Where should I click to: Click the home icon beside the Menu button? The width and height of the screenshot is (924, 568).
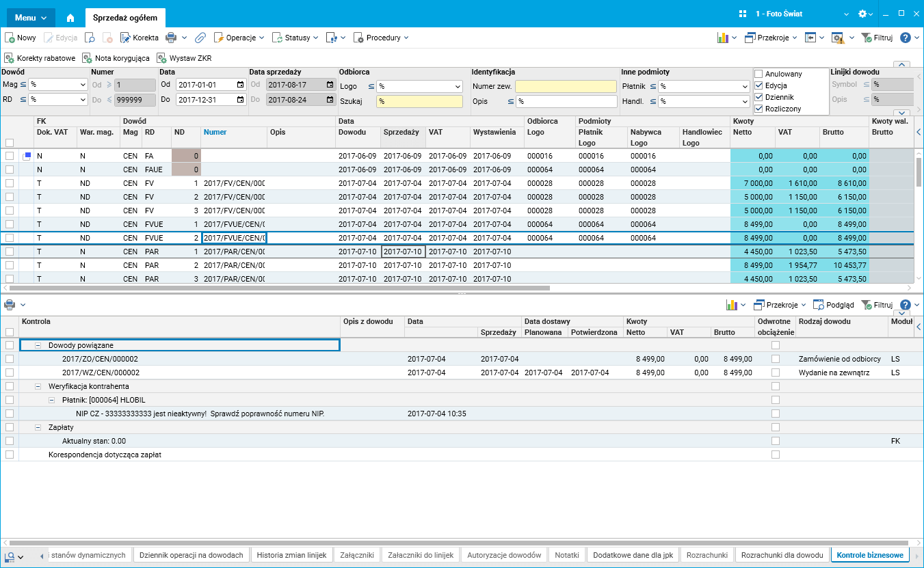tap(70, 17)
